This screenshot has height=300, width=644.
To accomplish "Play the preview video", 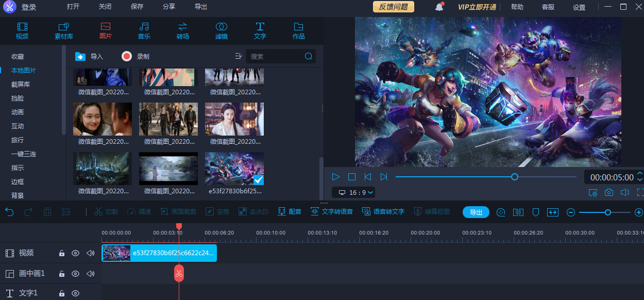I will pos(336,177).
